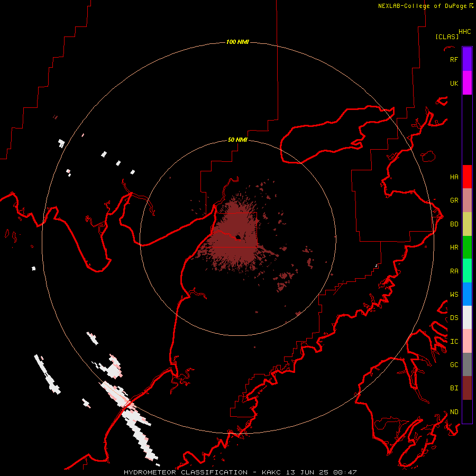
Task: Click the HA legend label
Action: pyautogui.click(x=454, y=177)
